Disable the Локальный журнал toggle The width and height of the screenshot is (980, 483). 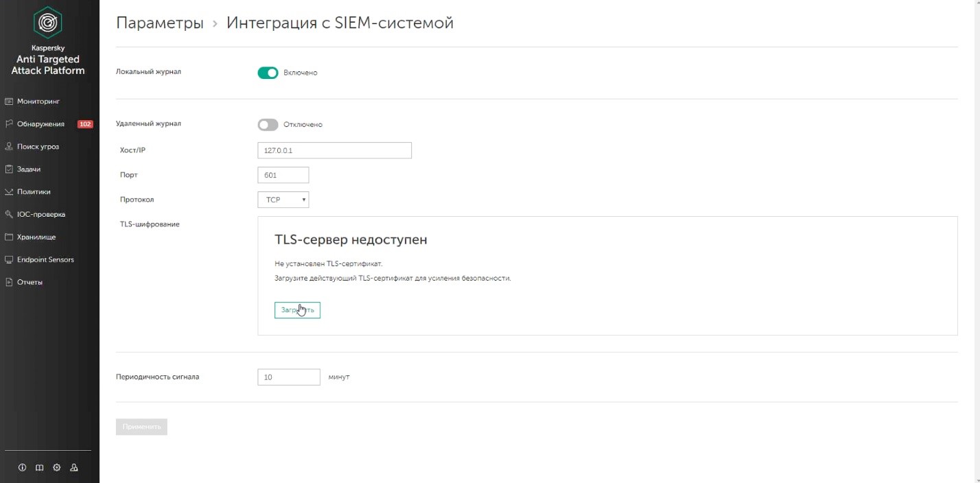[268, 73]
